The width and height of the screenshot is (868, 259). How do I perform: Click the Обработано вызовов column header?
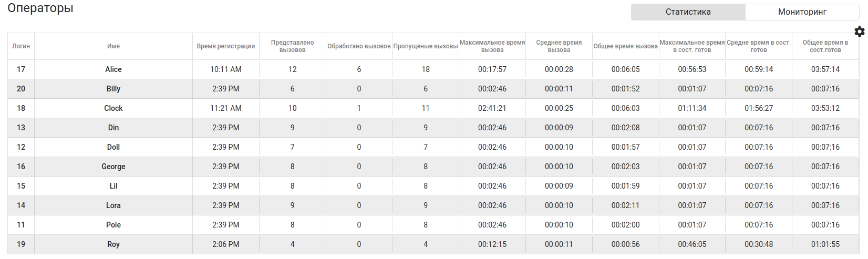click(359, 46)
